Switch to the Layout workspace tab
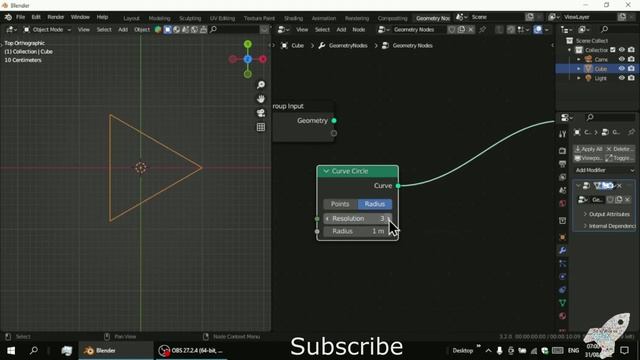640x360 pixels. (131, 18)
